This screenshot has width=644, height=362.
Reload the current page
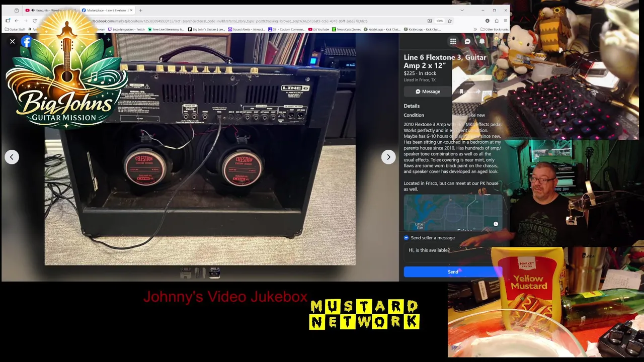[35, 21]
